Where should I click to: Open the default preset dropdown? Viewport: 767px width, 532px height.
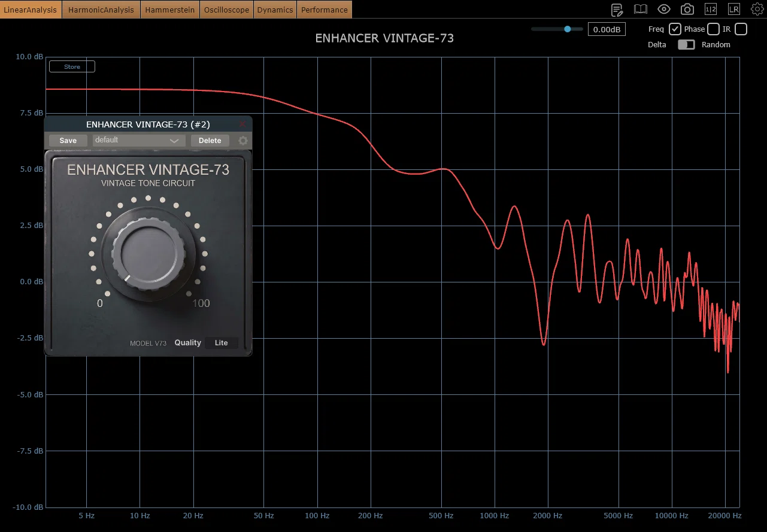pos(138,141)
